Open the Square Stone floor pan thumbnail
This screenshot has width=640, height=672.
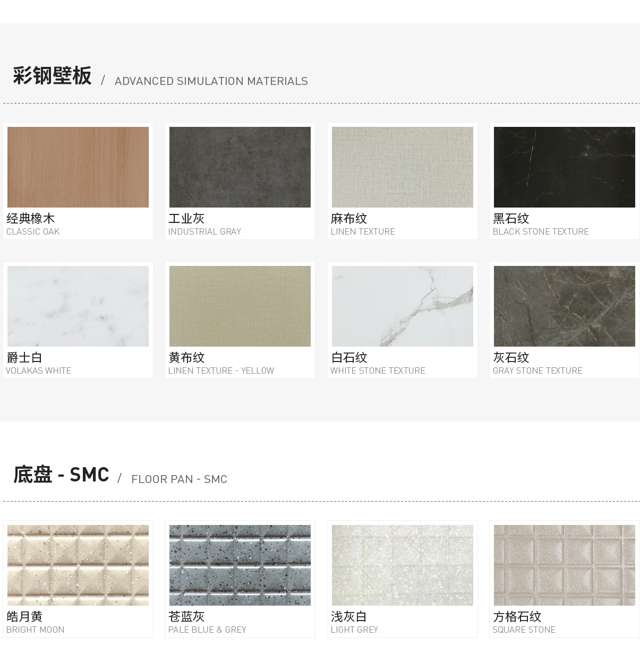565,565
